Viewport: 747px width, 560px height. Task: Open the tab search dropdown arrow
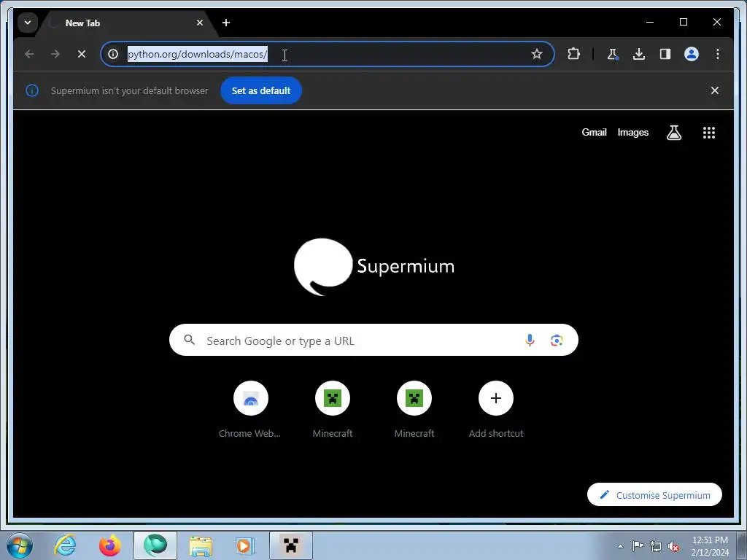[28, 23]
